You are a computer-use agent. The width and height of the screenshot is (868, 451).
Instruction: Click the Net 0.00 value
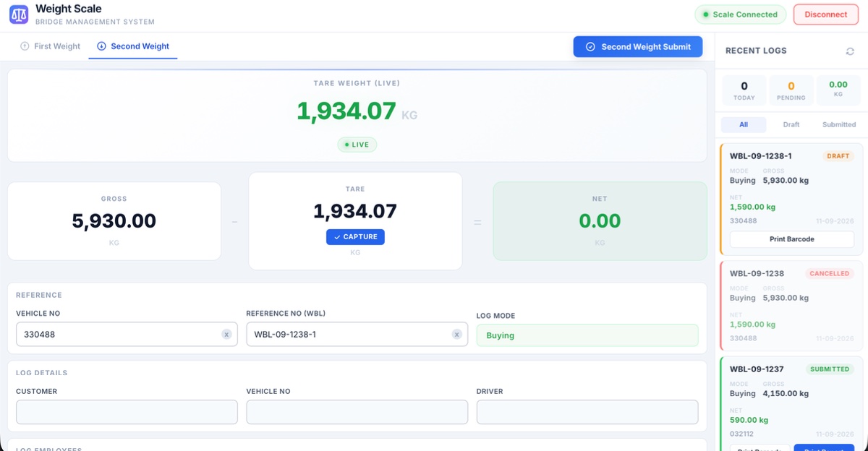tap(600, 220)
